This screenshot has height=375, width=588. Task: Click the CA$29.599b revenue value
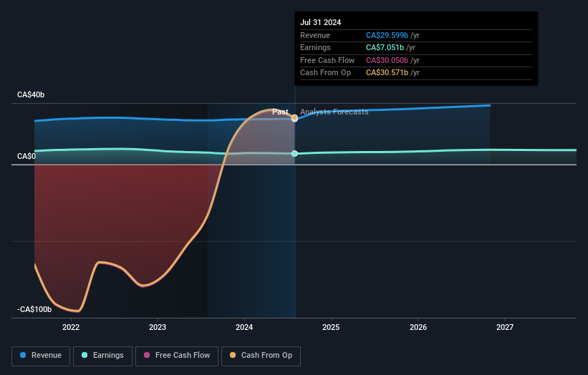[387, 35]
